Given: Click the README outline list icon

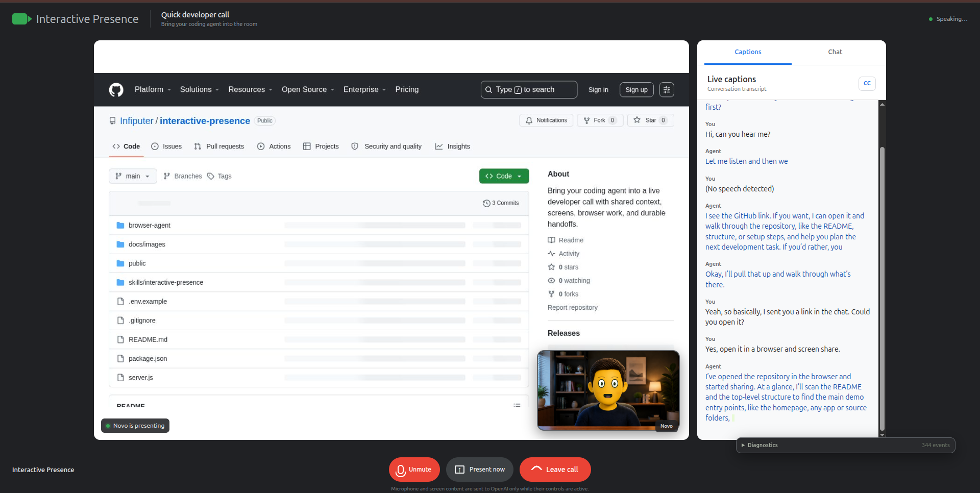Looking at the screenshot, I should (x=517, y=405).
